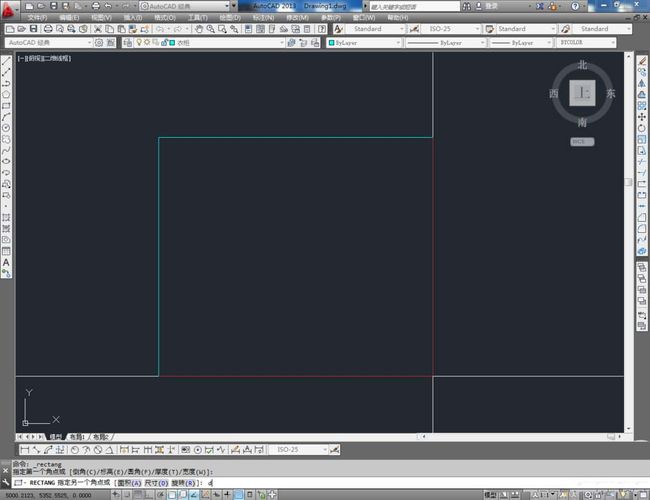Toggle Grid display in status bar

click(138, 495)
